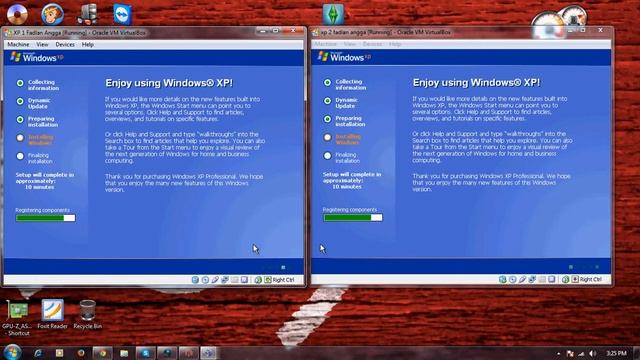This screenshot has height=360, width=640.
Task: Open Internet Explorer from taskbar
Action: (38, 353)
